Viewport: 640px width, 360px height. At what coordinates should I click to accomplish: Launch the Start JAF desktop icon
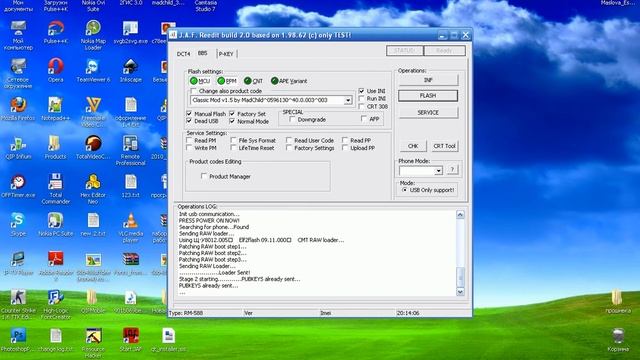[x=130, y=336]
